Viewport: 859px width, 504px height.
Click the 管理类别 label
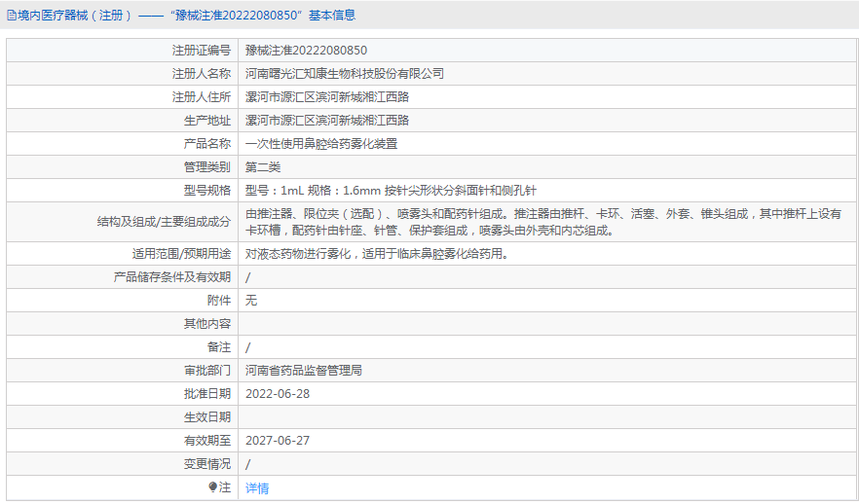pos(207,167)
